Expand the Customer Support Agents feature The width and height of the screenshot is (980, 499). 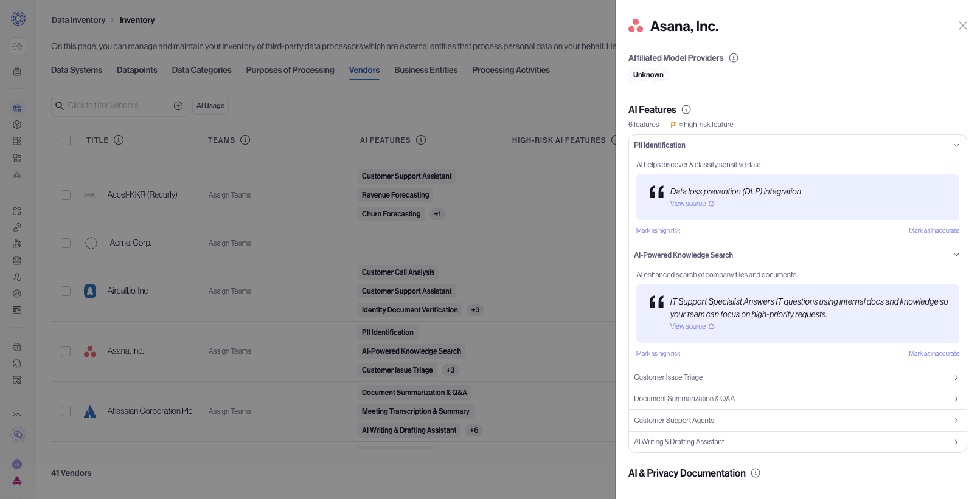798,421
